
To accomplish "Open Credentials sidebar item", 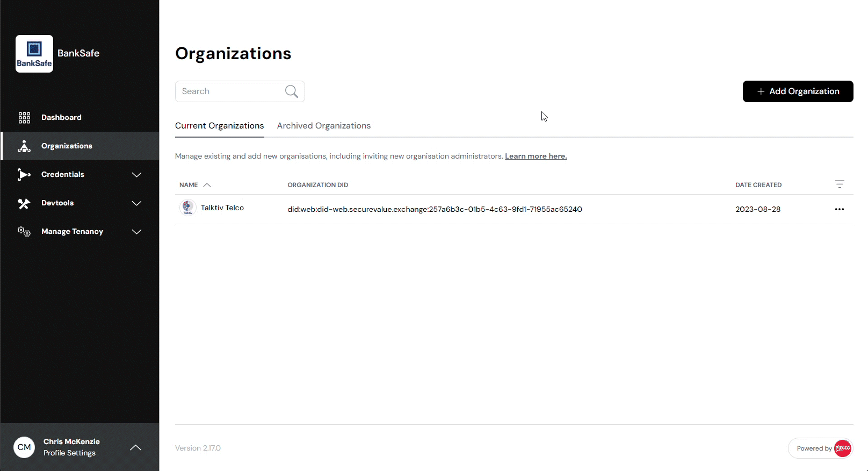I will coord(79,174).
